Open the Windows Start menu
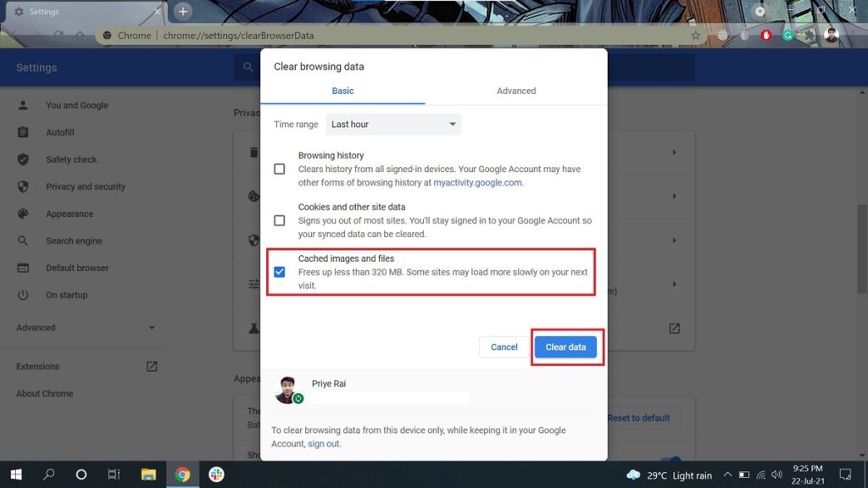This screenshot has width=868, height=488. coord(15,474)
